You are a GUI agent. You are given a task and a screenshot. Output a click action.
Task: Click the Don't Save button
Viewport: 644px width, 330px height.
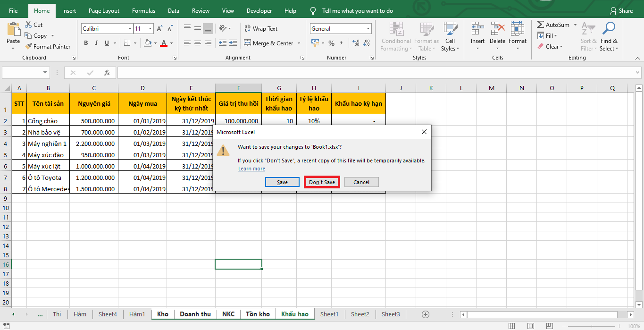point(322,182)
